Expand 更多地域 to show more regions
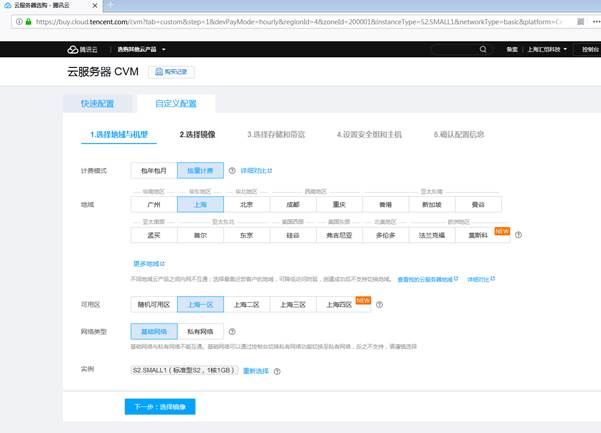 [147, 263]
